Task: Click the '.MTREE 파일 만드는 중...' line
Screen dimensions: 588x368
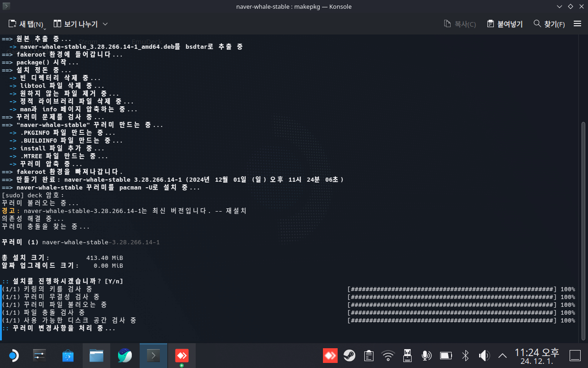Action: coord(59,156)
